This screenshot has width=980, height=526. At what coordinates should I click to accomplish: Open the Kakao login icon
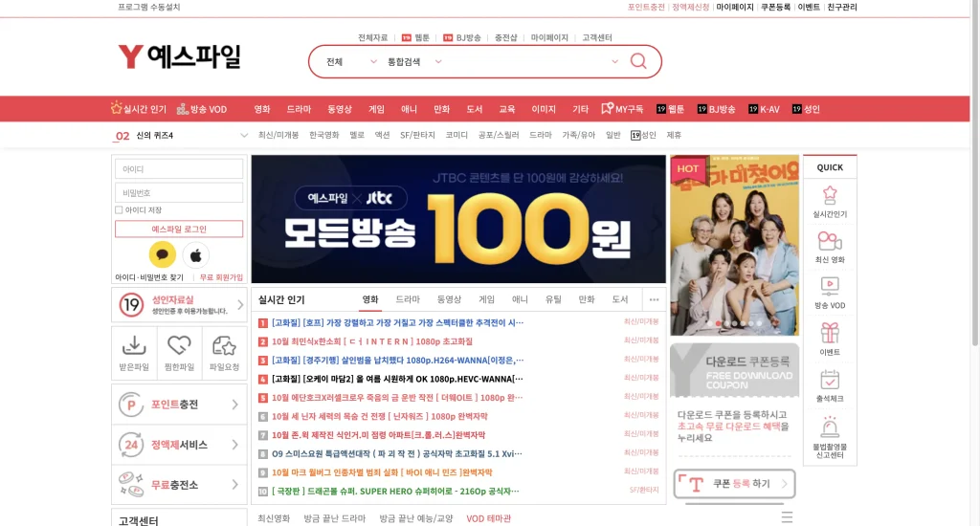pos(163,255)
